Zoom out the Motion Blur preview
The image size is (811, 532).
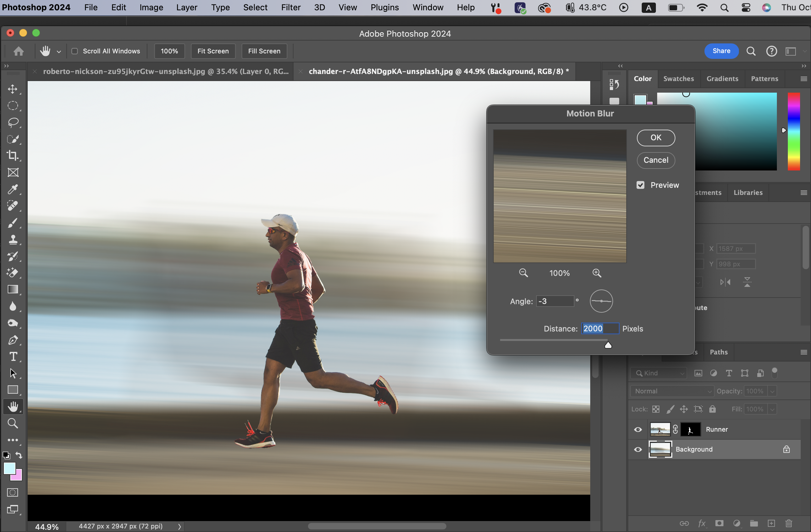523,273
